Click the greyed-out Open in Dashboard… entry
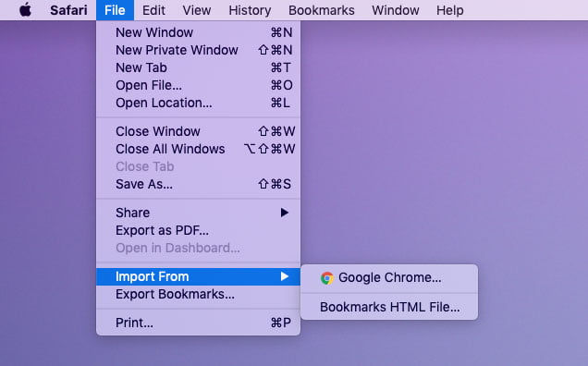Image resolution: width=588 pixels, height=366 pixels. [199, 249]
